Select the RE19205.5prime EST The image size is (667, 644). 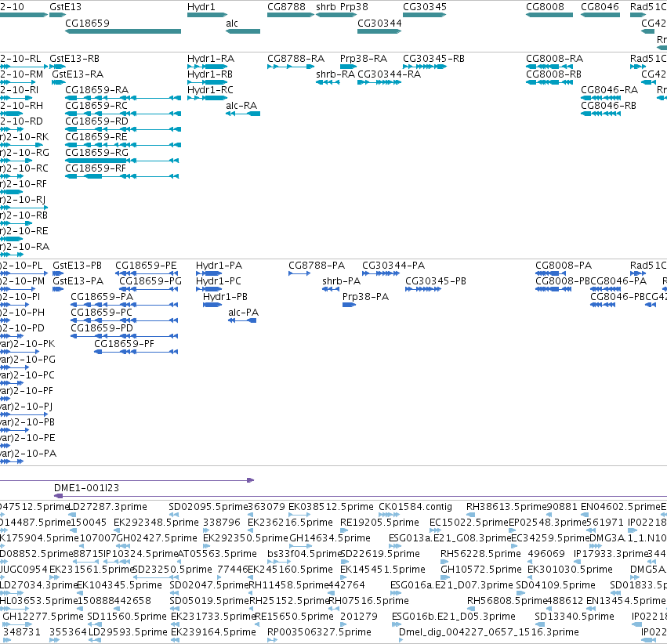(x=344, y=530)
